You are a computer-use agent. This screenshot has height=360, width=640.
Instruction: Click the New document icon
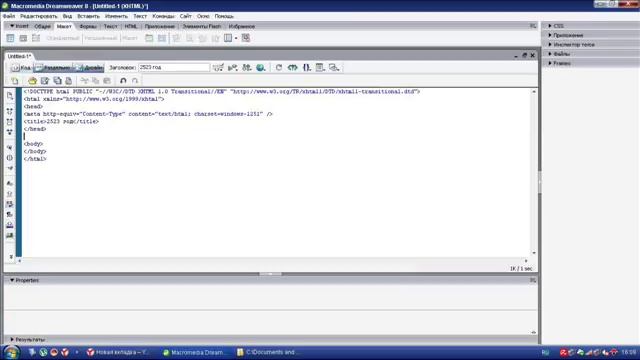[x=15, y=81]
